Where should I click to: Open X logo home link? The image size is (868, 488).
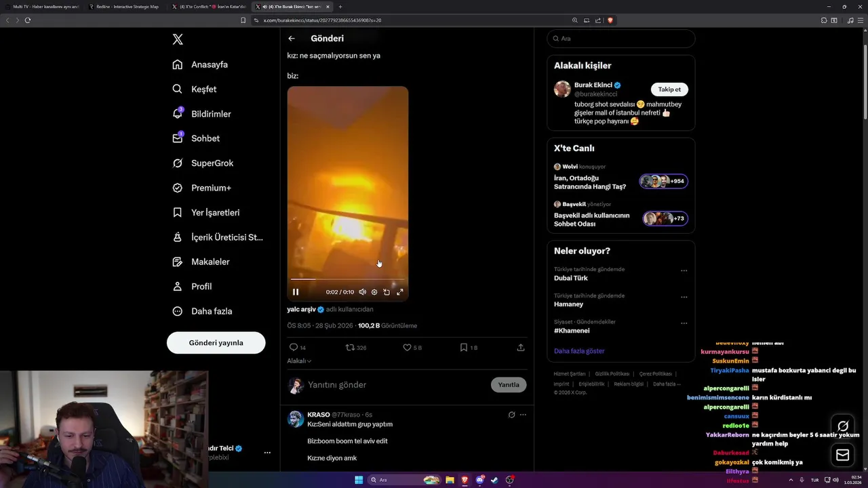(x=178, y=39)
